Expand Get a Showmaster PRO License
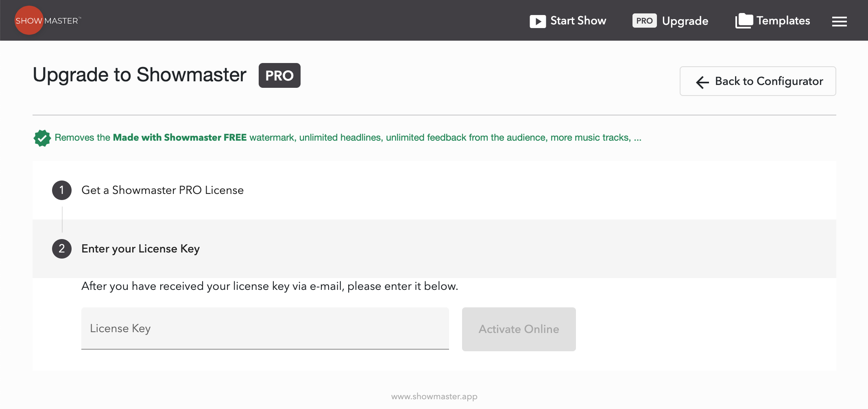 coord(162,190)
